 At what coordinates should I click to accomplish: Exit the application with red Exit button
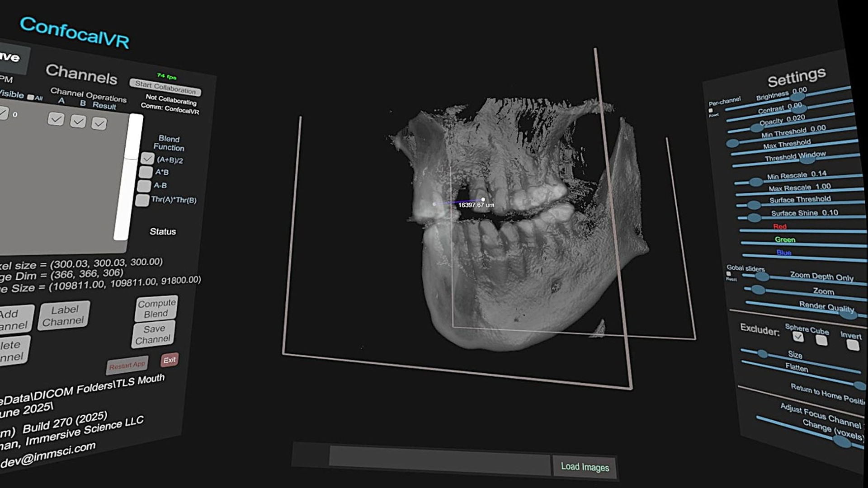(x=170, y=360)
